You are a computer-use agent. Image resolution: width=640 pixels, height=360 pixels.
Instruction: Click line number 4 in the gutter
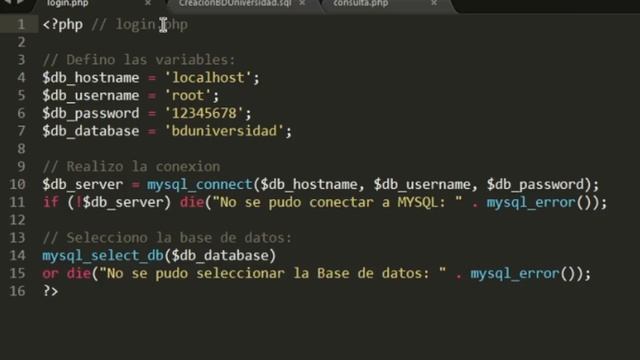pyautogui.click(x=21, y=78)
